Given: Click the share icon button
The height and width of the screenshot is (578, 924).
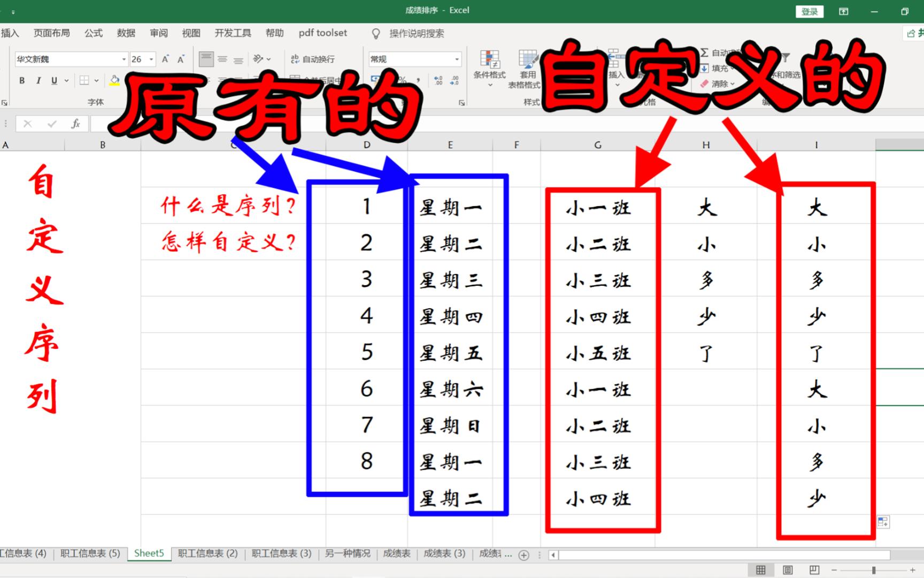Looking at the screenshot, I should tap(913, 33).
